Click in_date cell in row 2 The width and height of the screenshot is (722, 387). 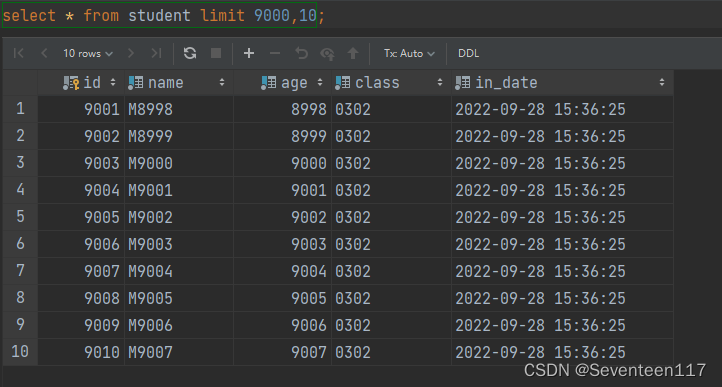(562, 136)
